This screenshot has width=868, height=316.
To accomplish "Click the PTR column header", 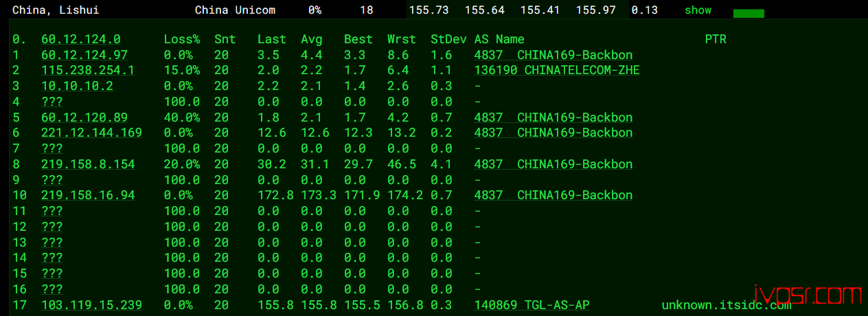I will (x=716, y=40).
